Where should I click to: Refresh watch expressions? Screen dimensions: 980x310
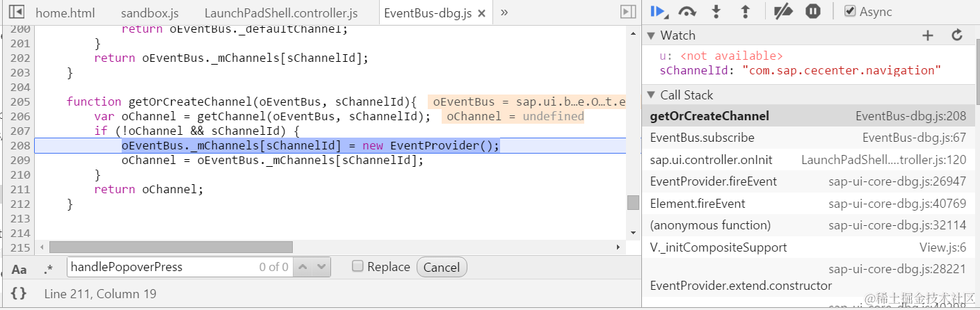tap(957, 35)
